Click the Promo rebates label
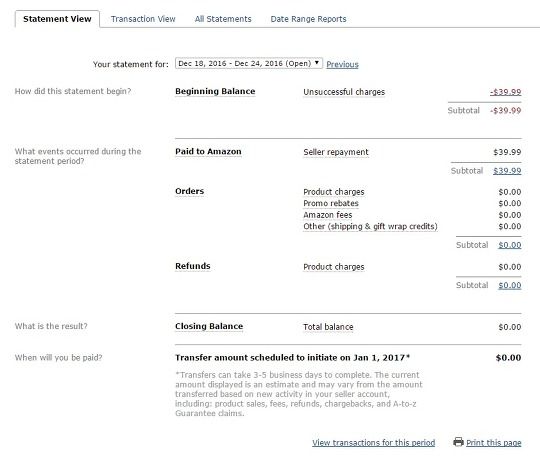Image resolution: width=540 pixels, height=461 pixels. (331, 203)
